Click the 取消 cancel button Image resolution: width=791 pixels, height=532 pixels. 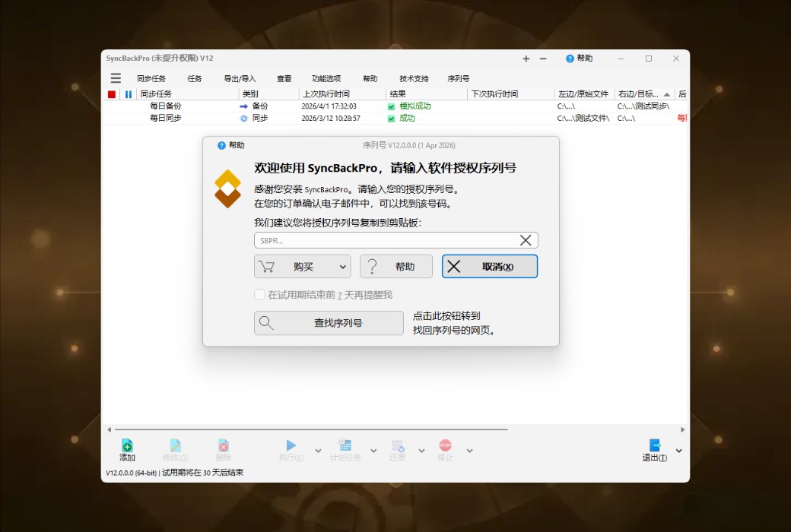click(489, 266)
